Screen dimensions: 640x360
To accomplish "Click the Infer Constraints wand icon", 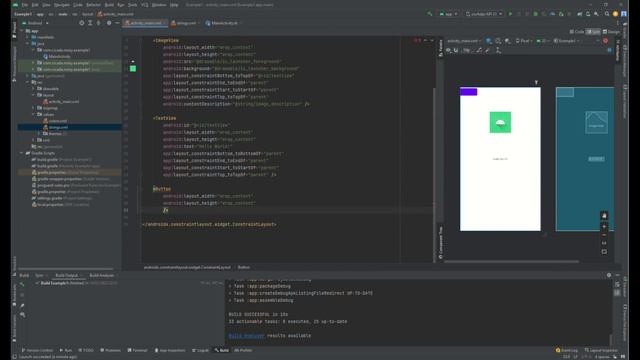I will pos(488,50).
